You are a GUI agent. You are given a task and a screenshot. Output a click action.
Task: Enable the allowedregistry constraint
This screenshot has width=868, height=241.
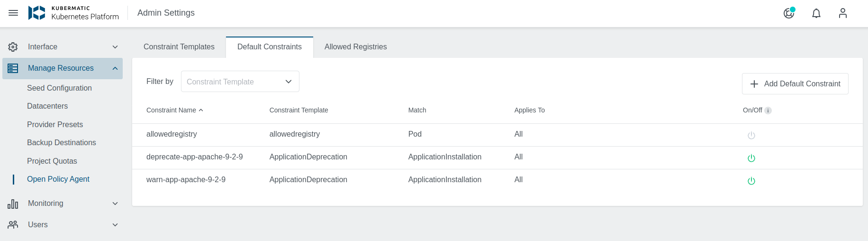[751, 135]
